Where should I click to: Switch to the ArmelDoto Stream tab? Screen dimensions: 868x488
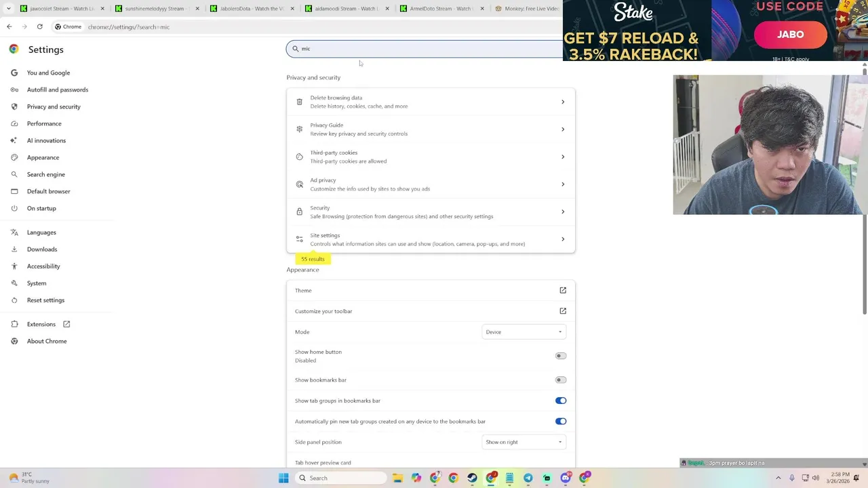point(441,9)
